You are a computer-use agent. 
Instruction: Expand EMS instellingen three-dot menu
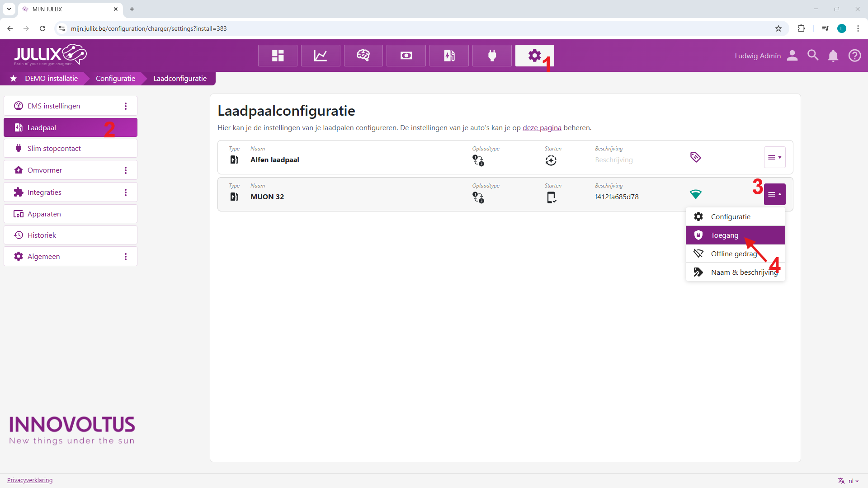click(x=126, y=106)
